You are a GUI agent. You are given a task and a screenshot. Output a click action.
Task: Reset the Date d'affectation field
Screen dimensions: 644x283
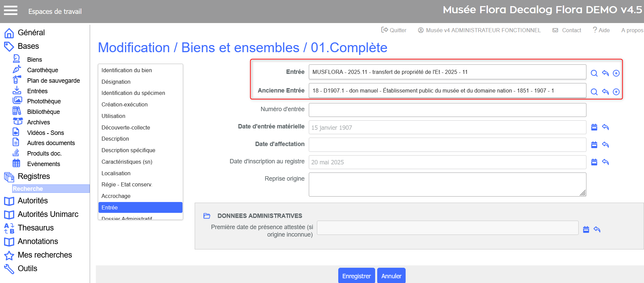(x=605, y=145)
